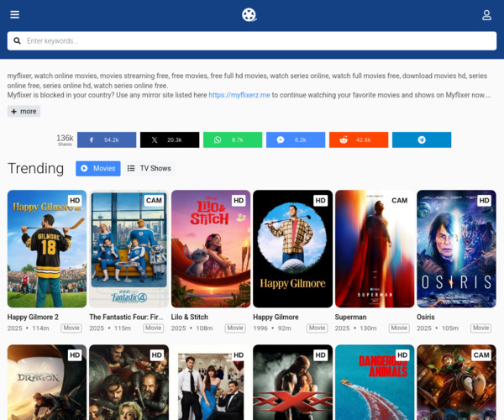Click HD badge on Osiris poster
Viewport: 504px width, 420px height.
(x=485, y=201)
